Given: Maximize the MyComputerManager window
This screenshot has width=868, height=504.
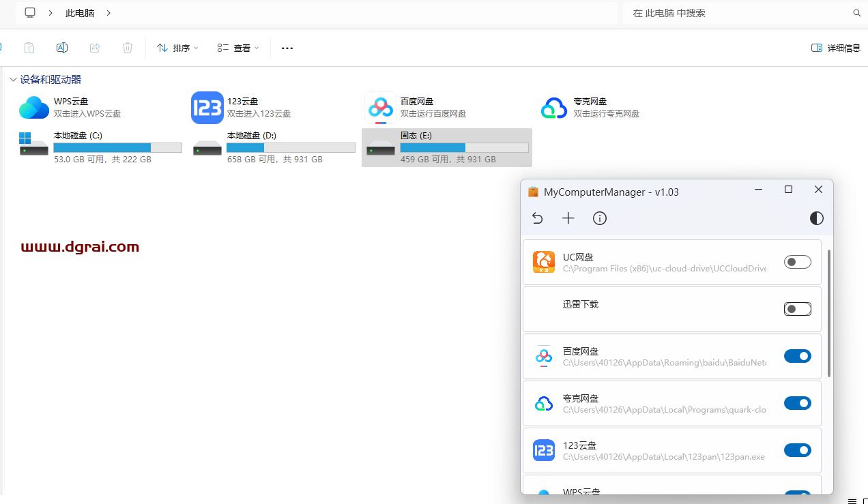Looking at the screenshot, I should 788,190.
